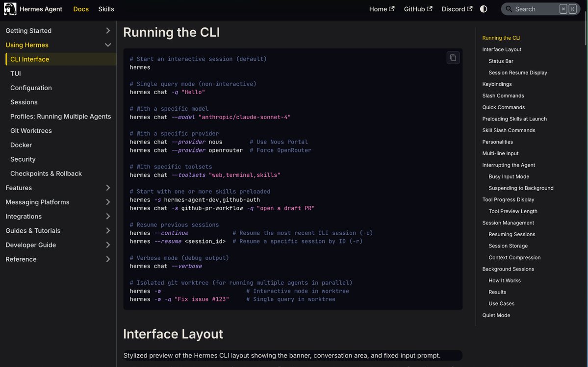Jump to Tool Preview Length
The width and height of the screenshot is (588, 367).
[x=513, y=211]
